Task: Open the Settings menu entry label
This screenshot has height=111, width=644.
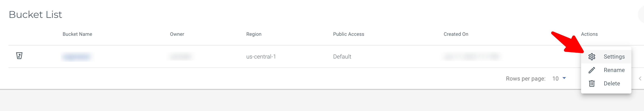Action: click(614, 57)
